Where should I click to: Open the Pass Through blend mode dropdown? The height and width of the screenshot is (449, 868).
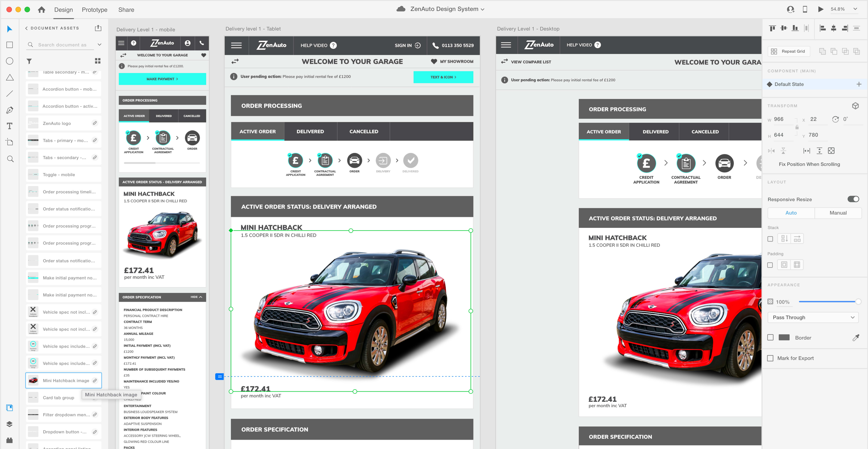pyautogui.click(x=813, y=317)
